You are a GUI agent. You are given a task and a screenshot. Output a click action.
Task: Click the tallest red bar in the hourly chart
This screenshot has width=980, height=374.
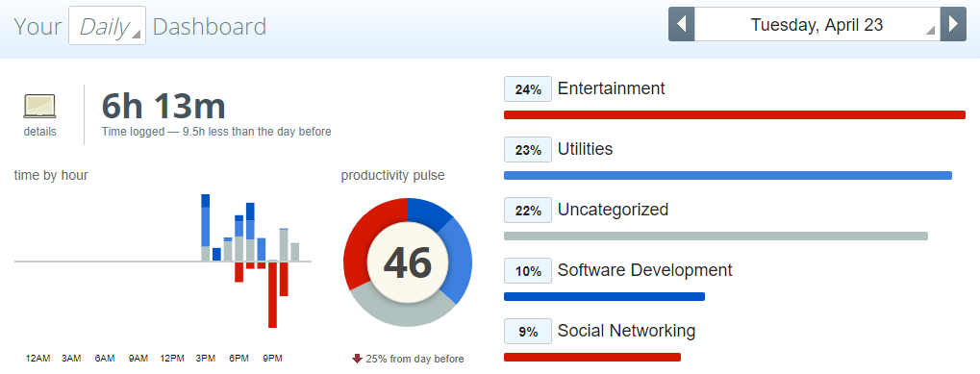[272, 294]
